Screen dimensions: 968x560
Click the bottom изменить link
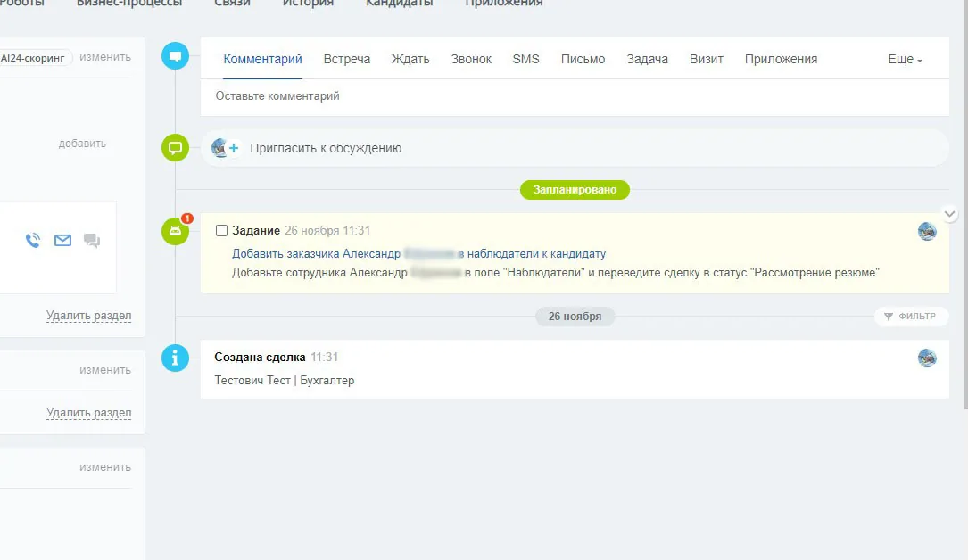pyautogui.click(x=105, y=467)
